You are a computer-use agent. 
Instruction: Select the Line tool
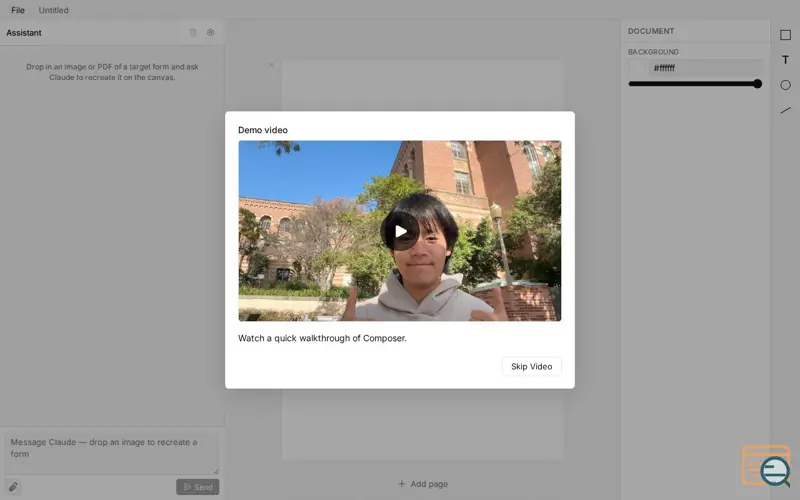tap(785, 110)
